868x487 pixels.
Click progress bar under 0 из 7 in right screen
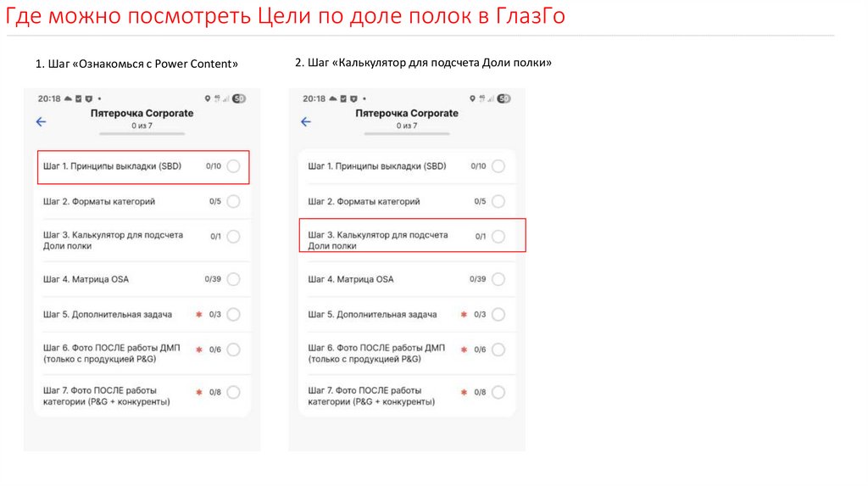(407, 133)
